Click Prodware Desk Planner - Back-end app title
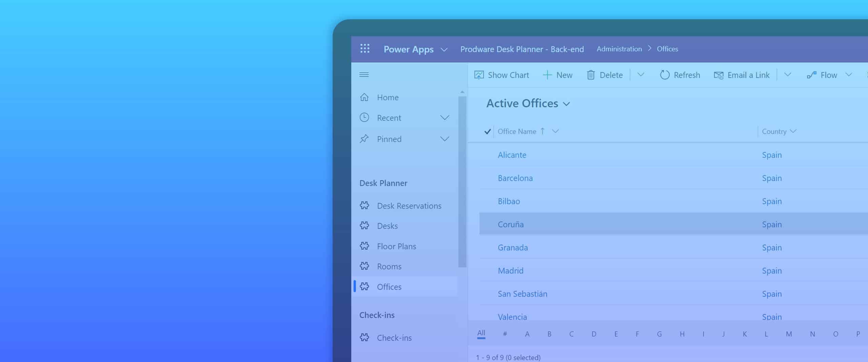The image size is (868, 362). pos(522,49)
